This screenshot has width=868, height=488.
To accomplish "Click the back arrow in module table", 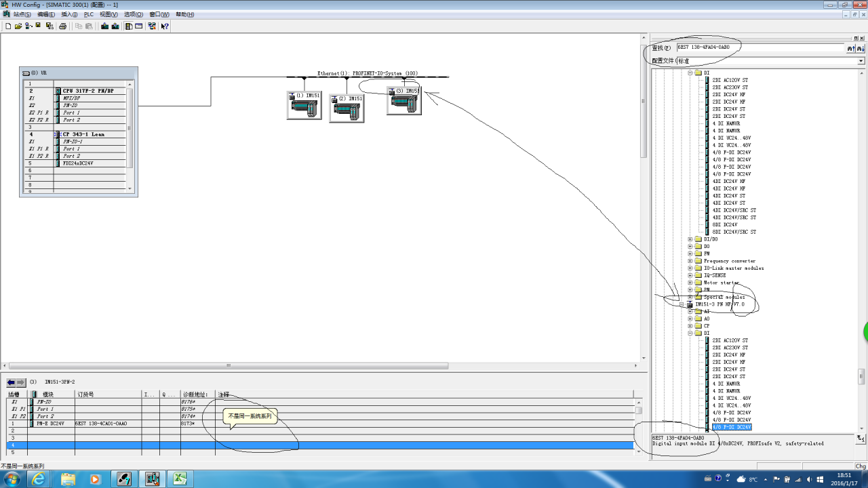I will pos(11,382).
